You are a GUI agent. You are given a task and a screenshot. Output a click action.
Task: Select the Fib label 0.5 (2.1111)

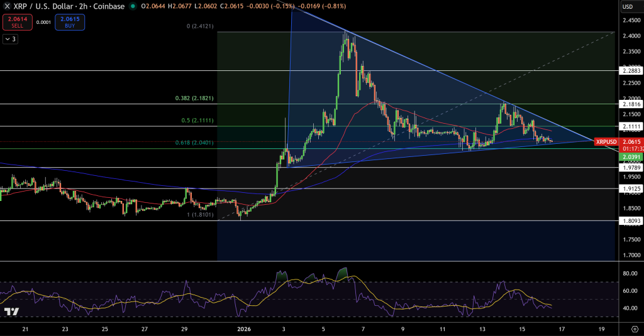(197, 121)
